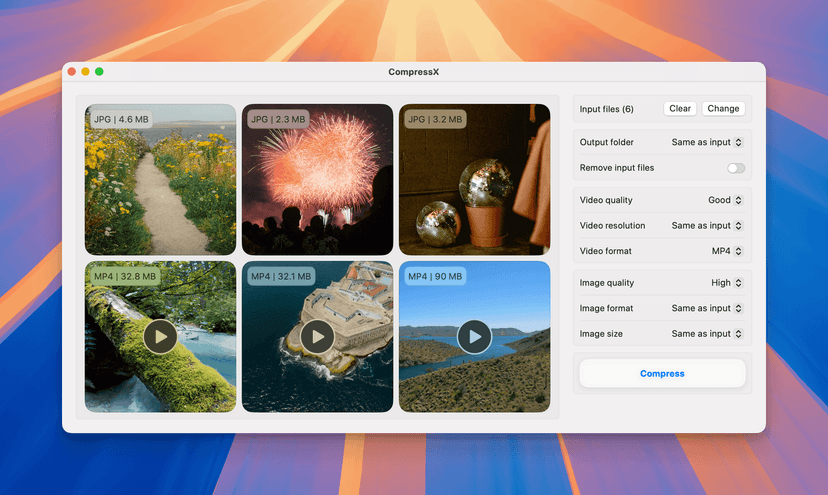Open the Video format MP4 dropdown
Viewport: 828px width, 495px height.
pyautogui.click(x=727, y=251)
